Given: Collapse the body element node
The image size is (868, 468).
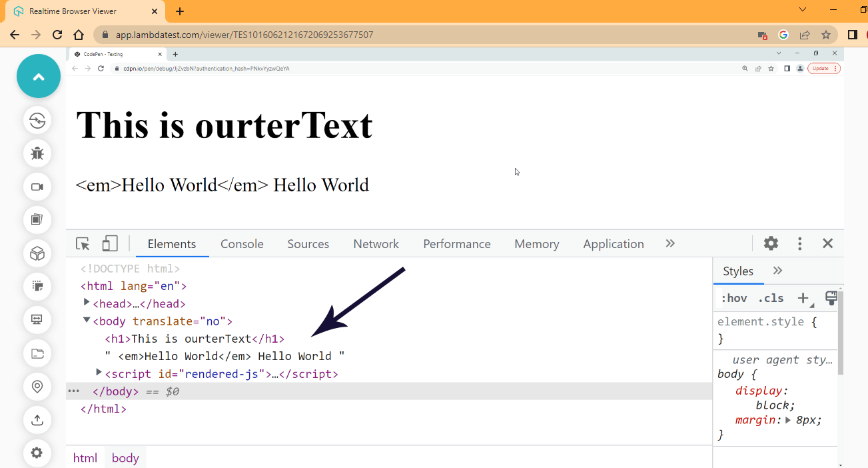Looking at the screenshot, I should [87, 321].
